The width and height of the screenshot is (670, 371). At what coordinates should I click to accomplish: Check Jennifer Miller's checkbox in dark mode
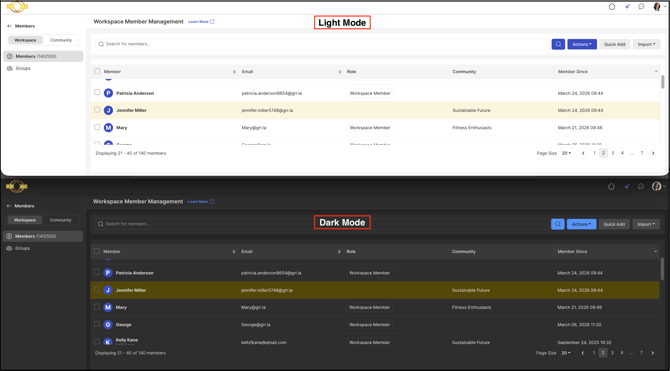[97, 289]
